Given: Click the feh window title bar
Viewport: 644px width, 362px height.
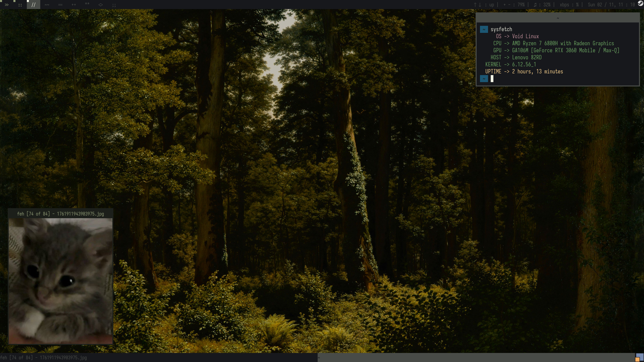Looking at the screenshot, I should pyautogui.click(x=60, y=214).
